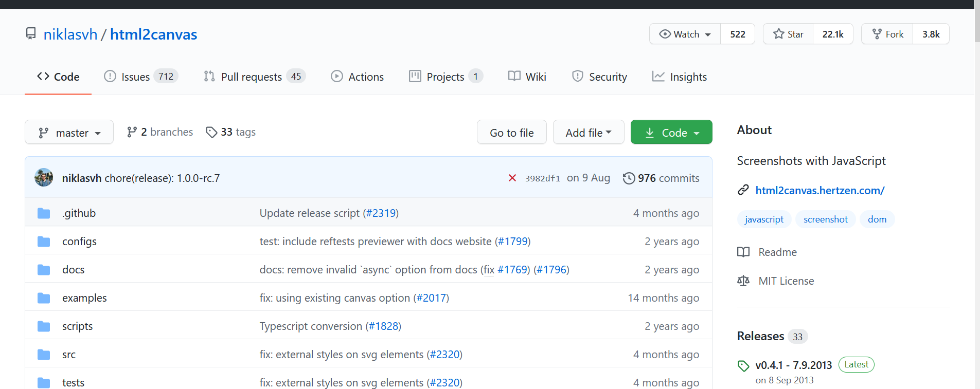Click the repository book icon beside niklasvh
Viewport: 980px width, 389px height.
(x=31, y=34)
